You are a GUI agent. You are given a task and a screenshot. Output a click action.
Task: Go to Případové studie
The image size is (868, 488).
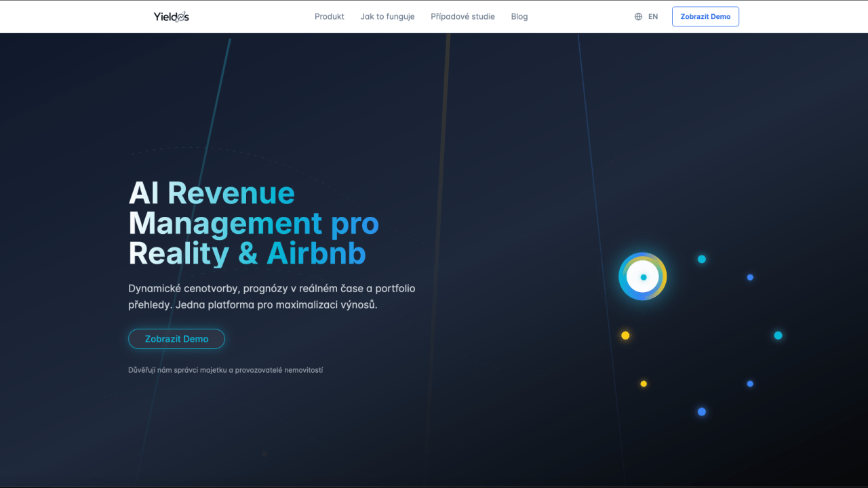coord(462,16)
